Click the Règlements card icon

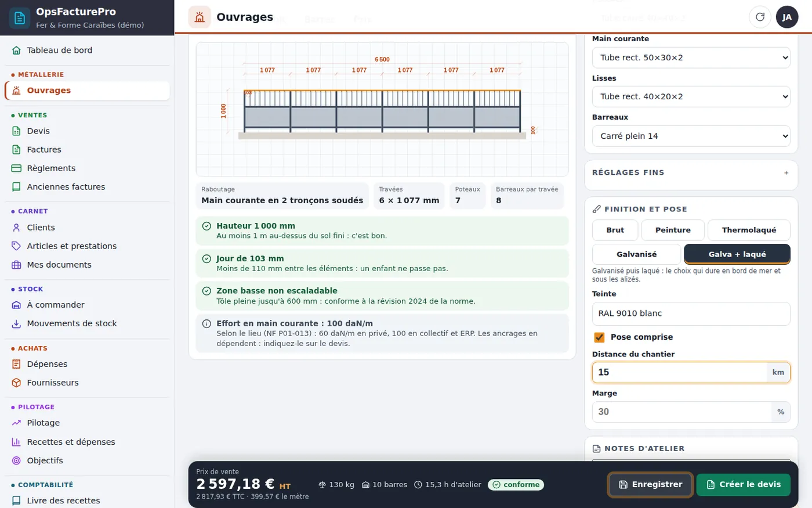tap(16, 168)
